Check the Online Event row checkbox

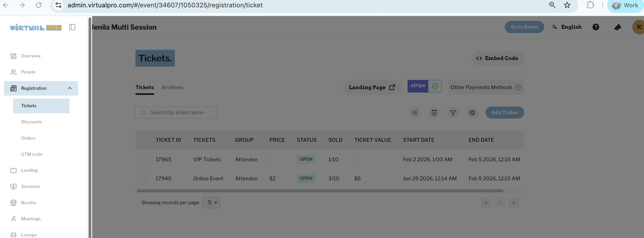click(x=143, y=178)
